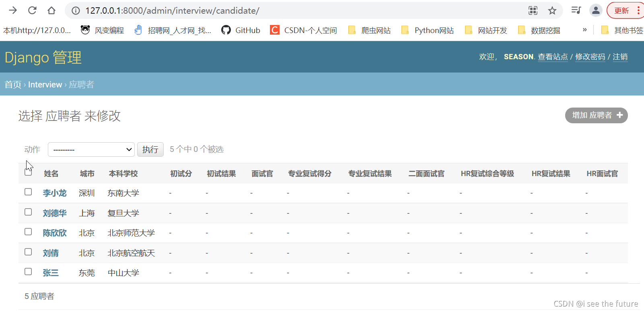The height and width of the screenshot is (311, 644).
Task: Go forward with the browser arrow
Action: point(13,10)
